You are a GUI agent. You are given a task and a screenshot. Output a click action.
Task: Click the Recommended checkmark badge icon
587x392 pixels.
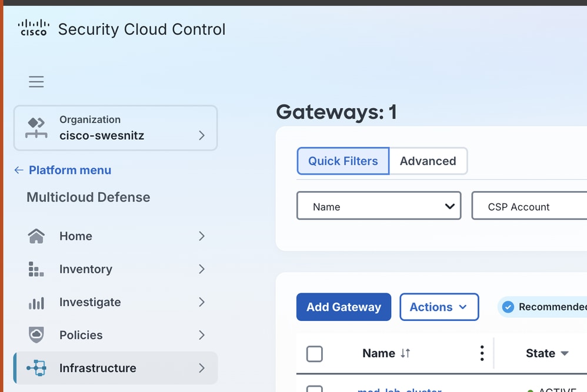pyautogui.click(x=508, y=307)
